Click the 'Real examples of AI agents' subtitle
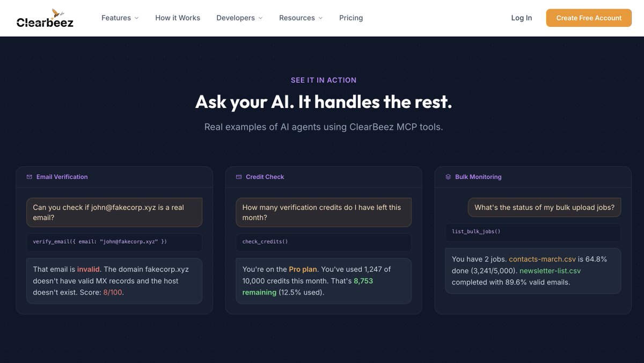Viewport: 644px width, 363px height. [x=324, y=127]
